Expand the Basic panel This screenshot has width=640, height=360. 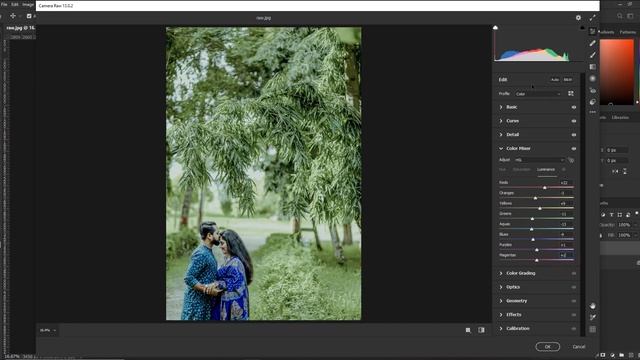[x=501, y=107]
